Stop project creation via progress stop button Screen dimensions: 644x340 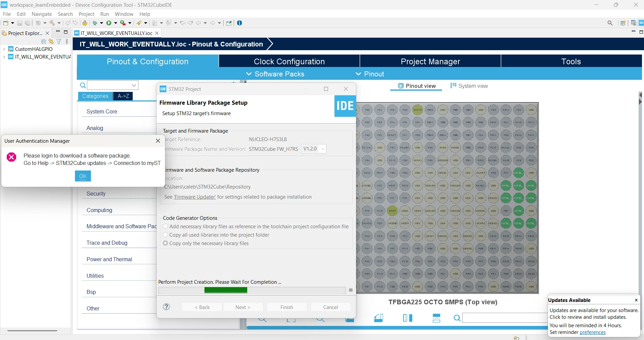click(351, 290)
